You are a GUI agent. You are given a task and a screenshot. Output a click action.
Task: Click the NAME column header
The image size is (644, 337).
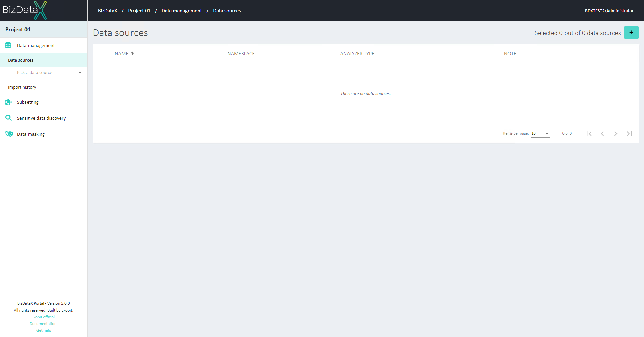[121, 54]
